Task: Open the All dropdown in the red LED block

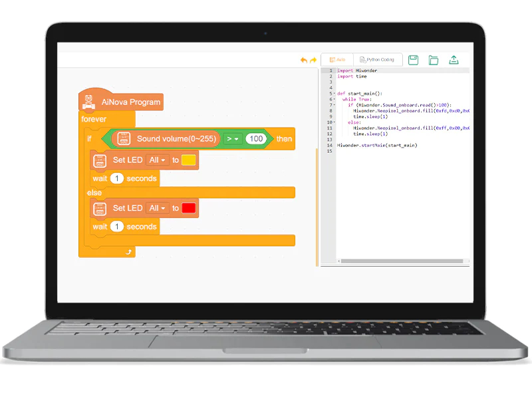Action: point(157,208)
